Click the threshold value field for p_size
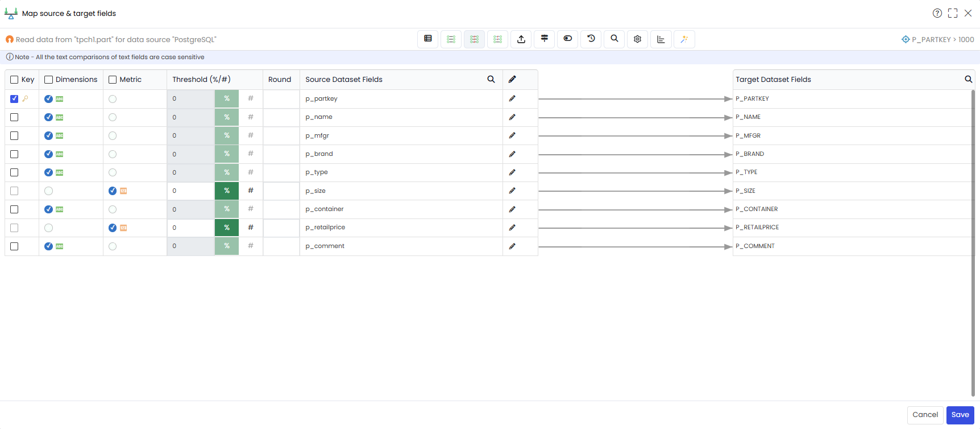 [x=191, y=191]
